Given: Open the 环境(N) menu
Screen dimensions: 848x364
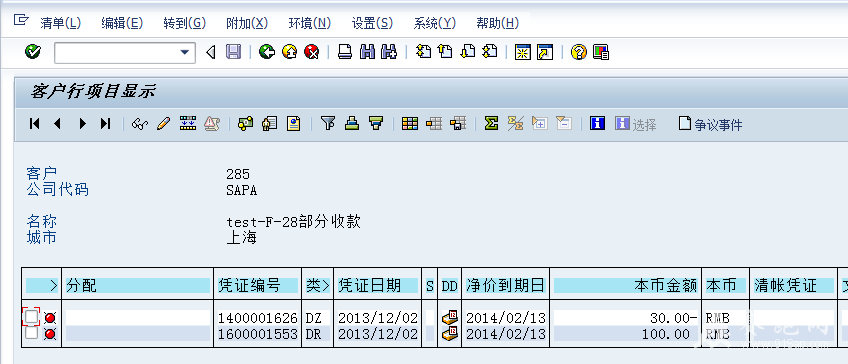Looking at the screenshot, I should [x=310, y=23].
